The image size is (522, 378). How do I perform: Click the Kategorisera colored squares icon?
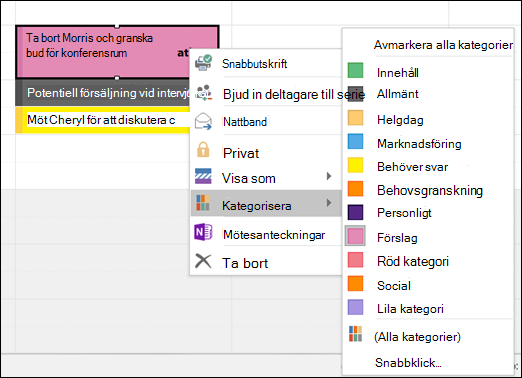[203, 203]
